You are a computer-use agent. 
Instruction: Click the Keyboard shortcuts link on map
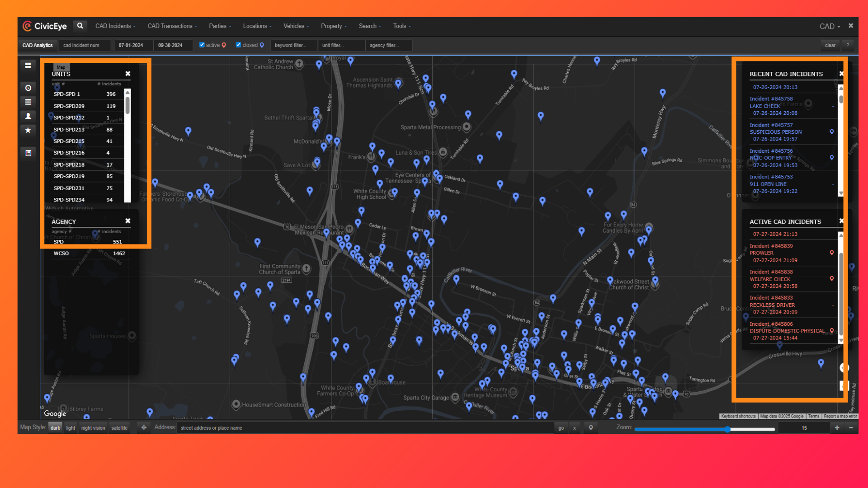point(738,416)
